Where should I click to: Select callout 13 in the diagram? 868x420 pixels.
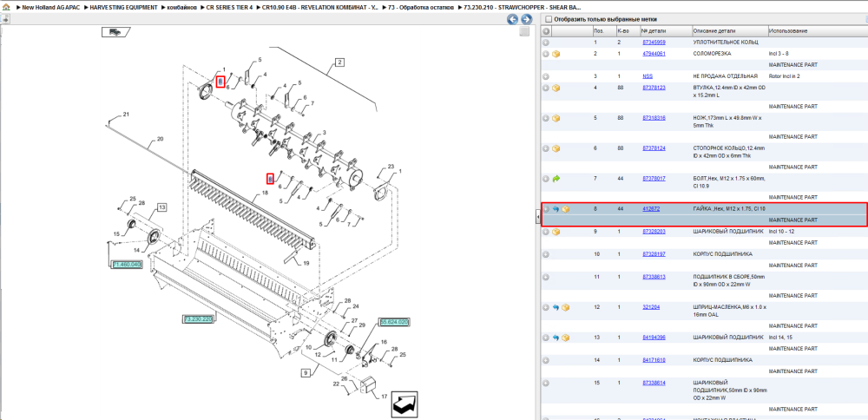pos(161,207)
